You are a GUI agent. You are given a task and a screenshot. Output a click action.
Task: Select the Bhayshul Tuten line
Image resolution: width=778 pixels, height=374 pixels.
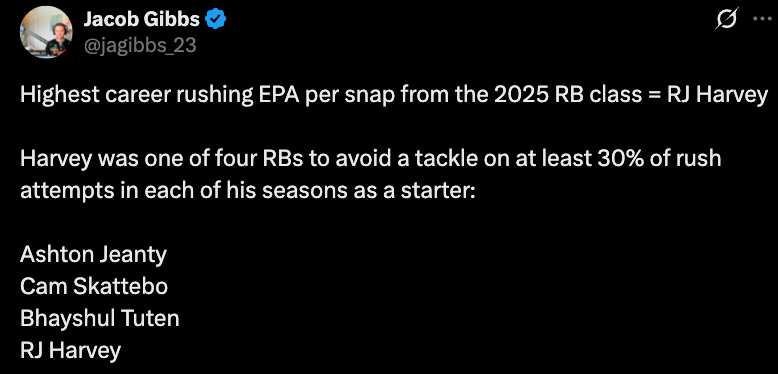(x=100, y=318)
